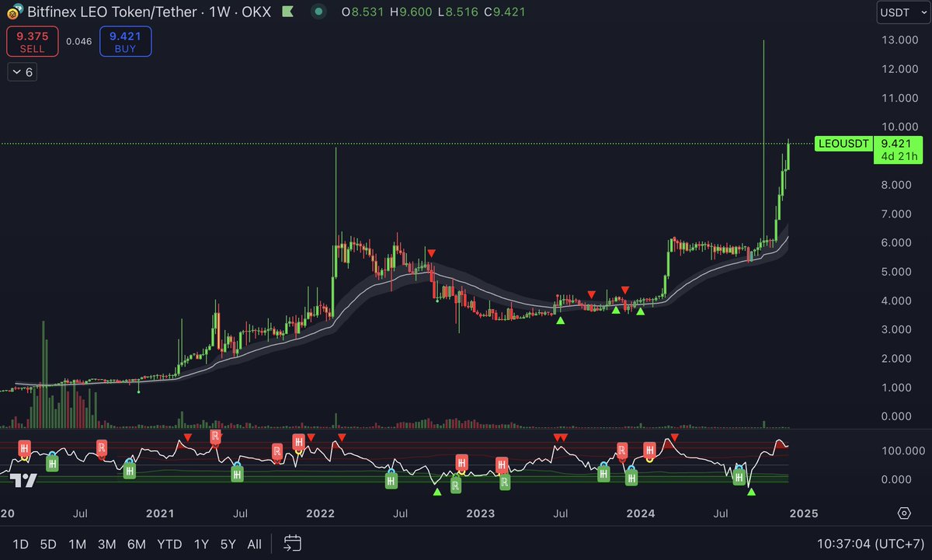Select the 5Y time range
932x560 pixels.
point(228,544)
